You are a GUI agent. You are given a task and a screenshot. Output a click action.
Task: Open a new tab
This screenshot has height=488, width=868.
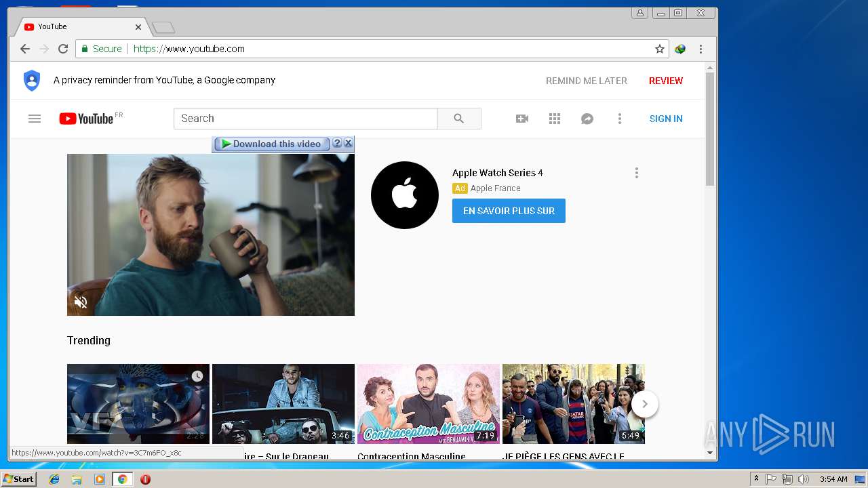tap(163, 28)
